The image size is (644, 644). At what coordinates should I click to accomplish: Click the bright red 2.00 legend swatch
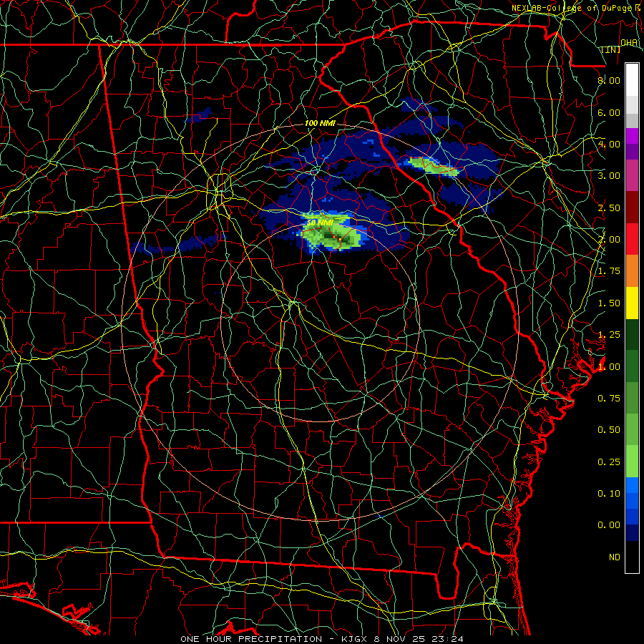(x=632, y=239)
